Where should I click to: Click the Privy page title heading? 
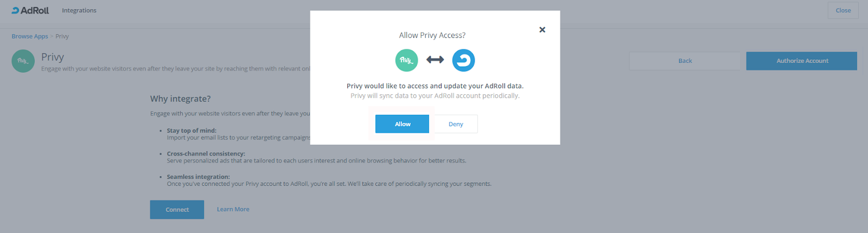[x=53, y=57]
